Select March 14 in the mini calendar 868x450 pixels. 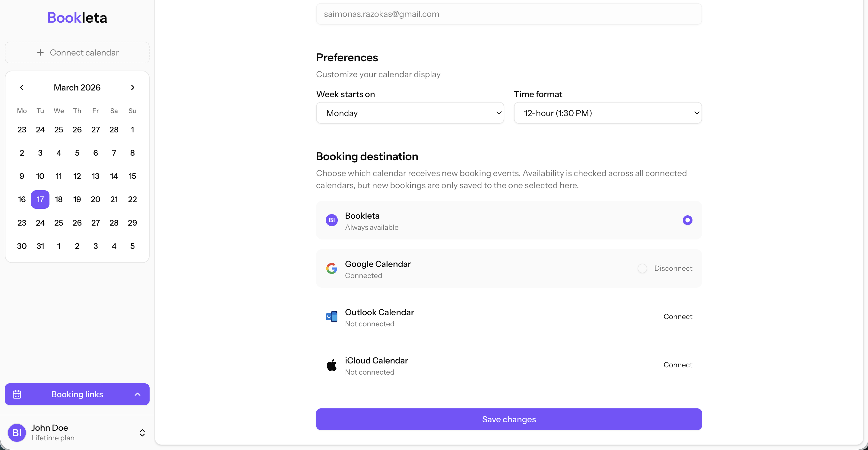[x=114, y=176]
